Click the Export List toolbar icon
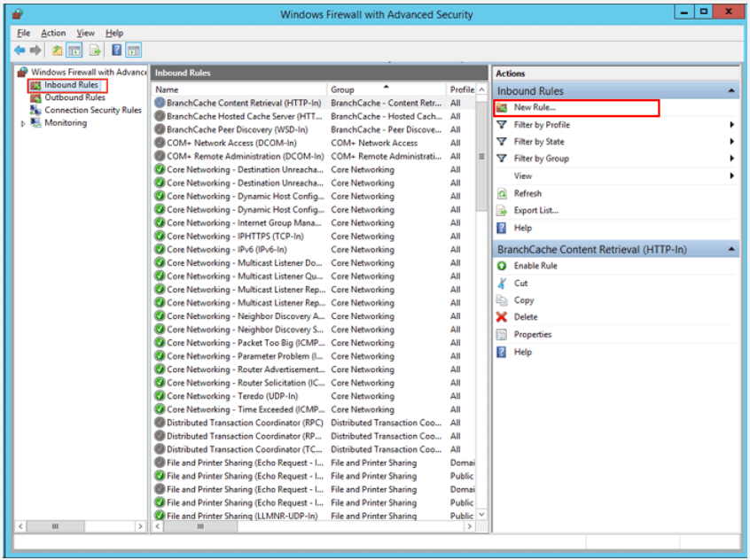The image size is (750, 560). coord(95,51)
